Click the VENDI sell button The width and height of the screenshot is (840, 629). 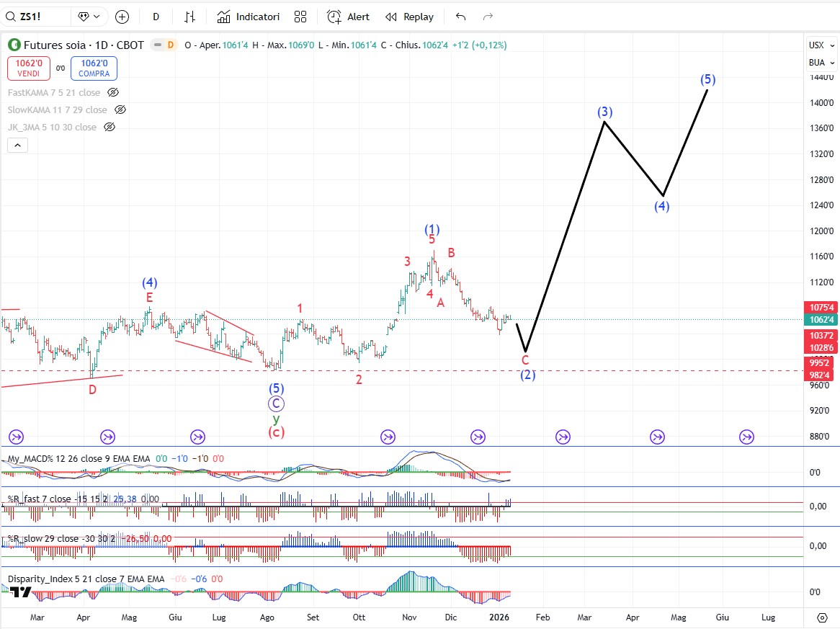29,68
